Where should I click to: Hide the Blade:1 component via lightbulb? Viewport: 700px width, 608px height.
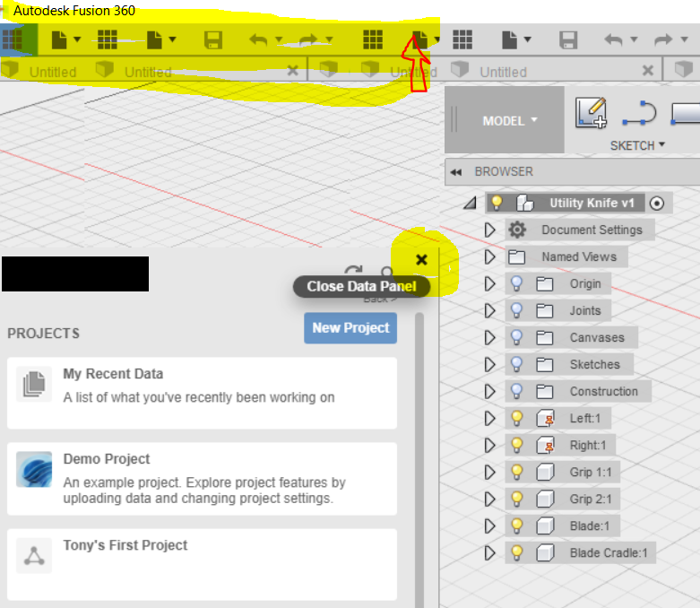pyautogui.click(x=516, y=526)
